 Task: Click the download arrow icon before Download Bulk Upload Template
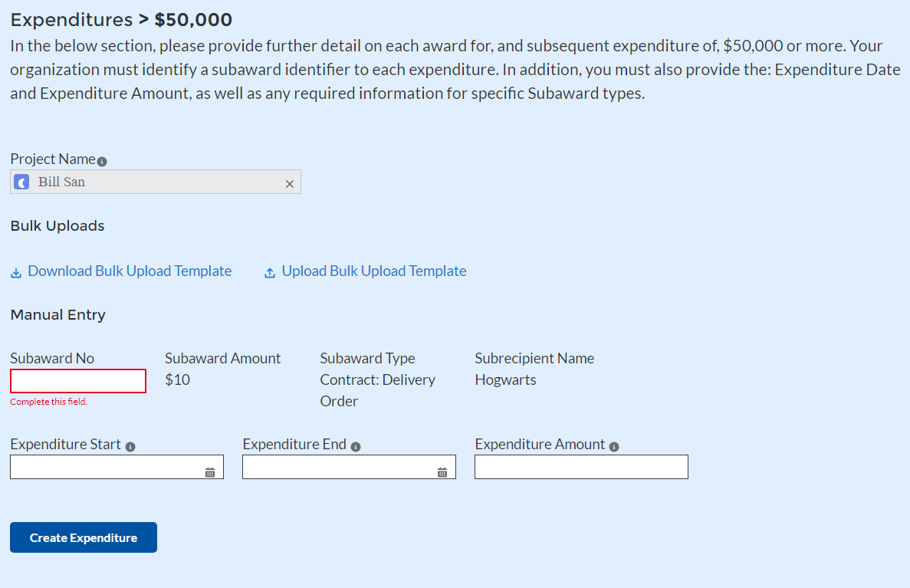point(16,273)
